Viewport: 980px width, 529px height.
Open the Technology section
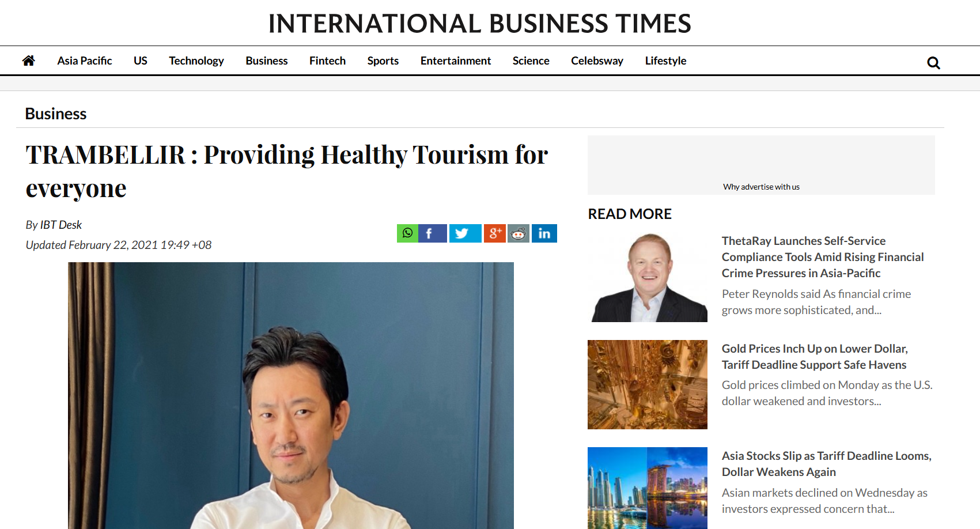pos(196,61)
